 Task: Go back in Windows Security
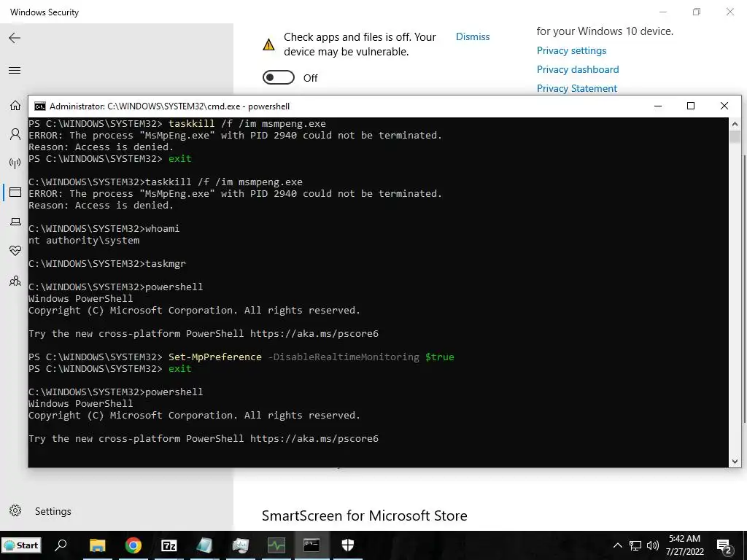[15, 38]
